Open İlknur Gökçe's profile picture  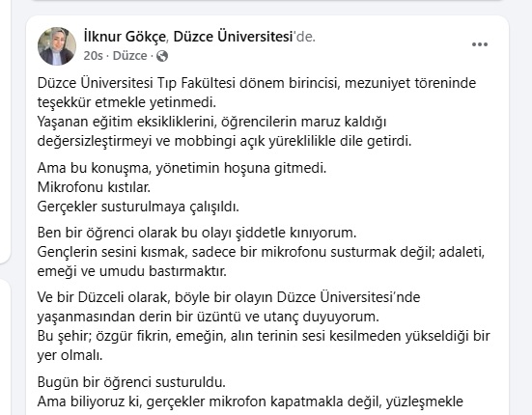(57, 46)
